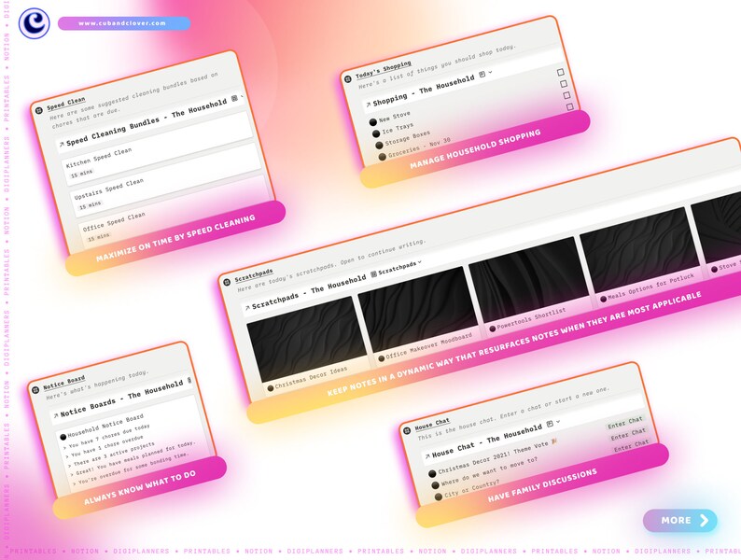
Task: Click the arrow icon before House Chat - The Household
Action: click(427, 456)
